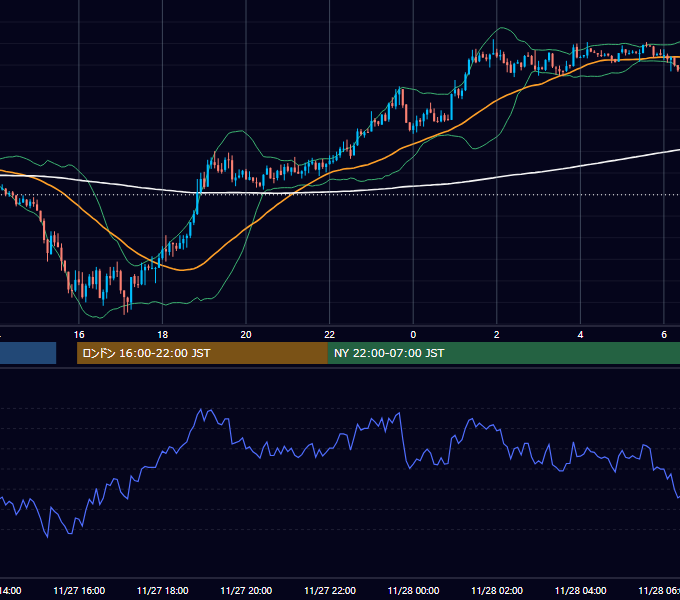This screenshot has width=680, height=600.
Task: Click the 11/28 02:00 date label
Action: tap(497, 590)
